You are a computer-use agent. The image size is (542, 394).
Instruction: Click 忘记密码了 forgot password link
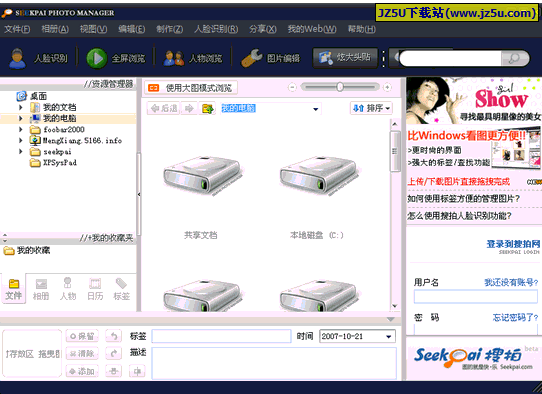[x=515, y=317]
